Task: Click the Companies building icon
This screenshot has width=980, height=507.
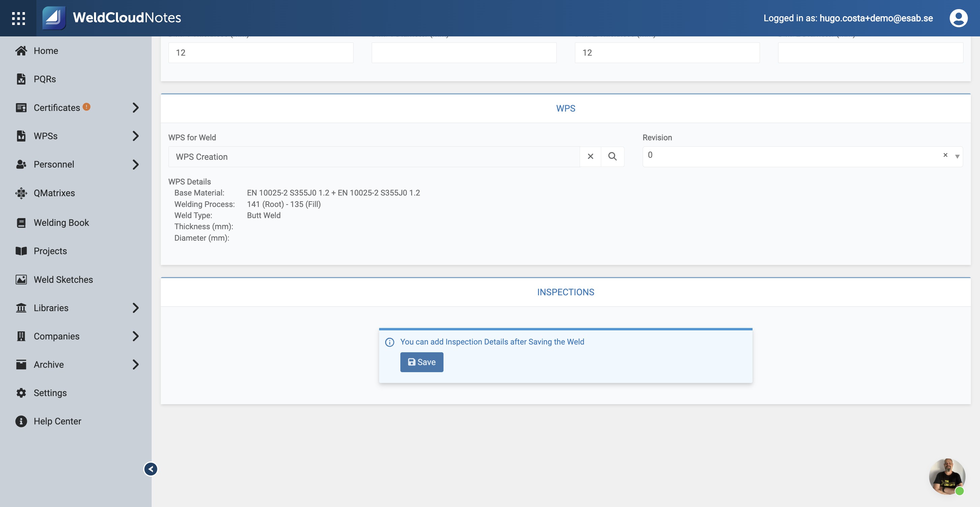Action: (x=21, y=336)
